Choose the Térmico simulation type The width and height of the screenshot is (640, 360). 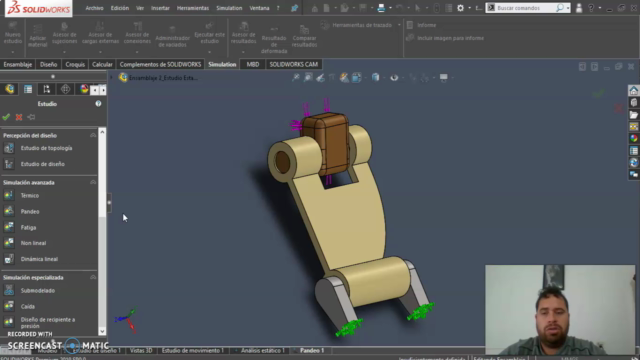(30, 196)
